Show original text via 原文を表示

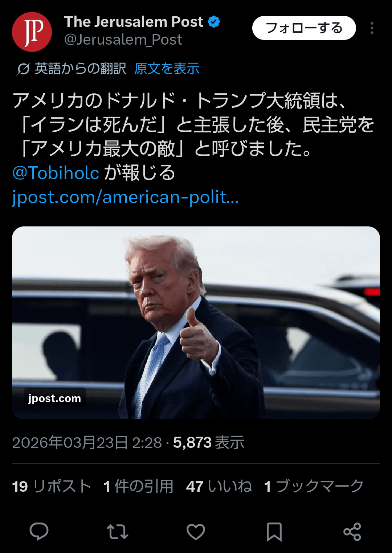(167, 69)
